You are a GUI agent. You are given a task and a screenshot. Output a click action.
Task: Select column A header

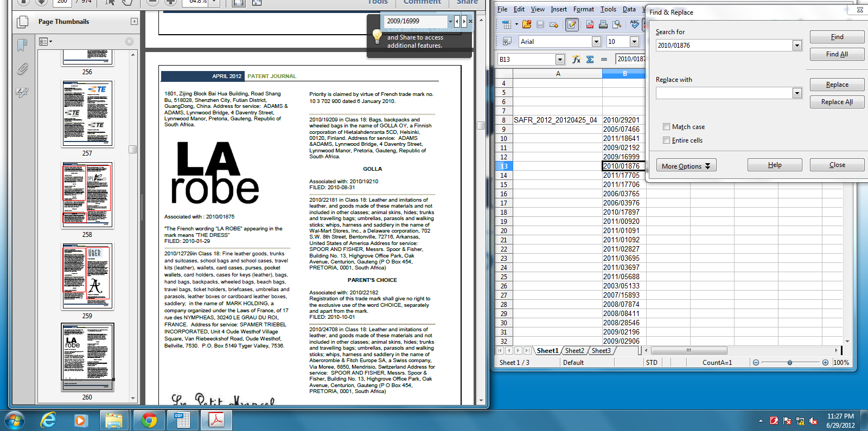(x=558, y=74)
